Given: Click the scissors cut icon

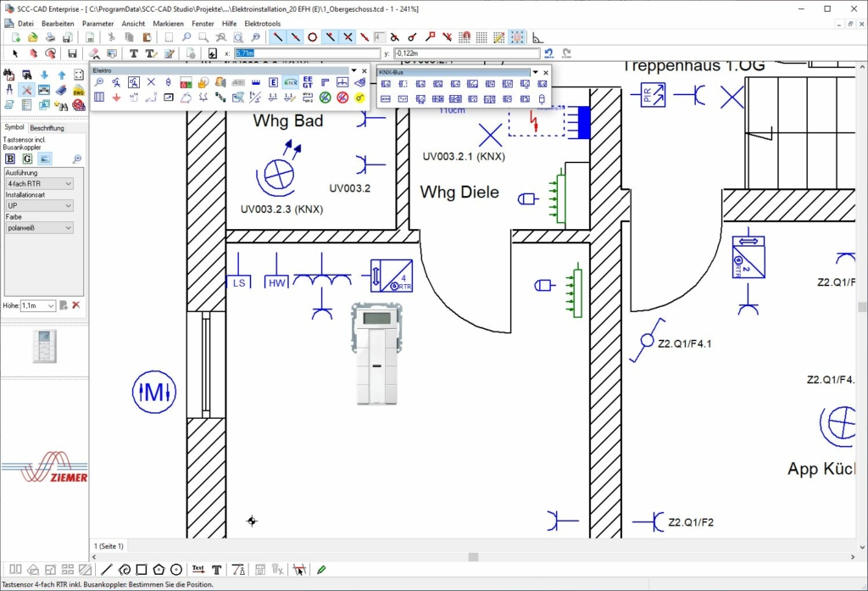Looking at the screenshot, I should (111, 37).
